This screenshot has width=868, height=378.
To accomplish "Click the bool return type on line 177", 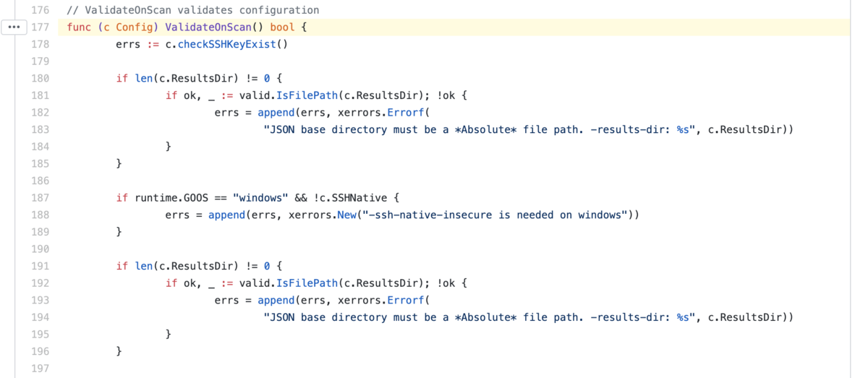I will coord(282,27).
